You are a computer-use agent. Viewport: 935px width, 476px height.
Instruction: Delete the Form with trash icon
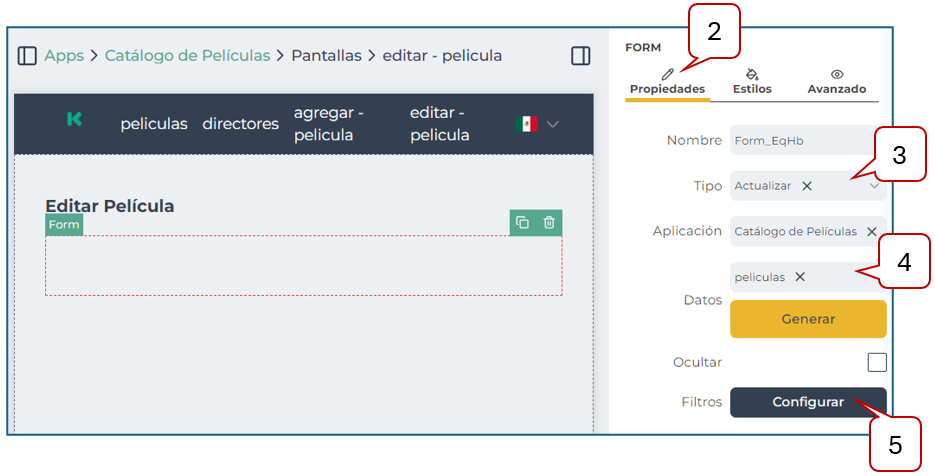549,223
